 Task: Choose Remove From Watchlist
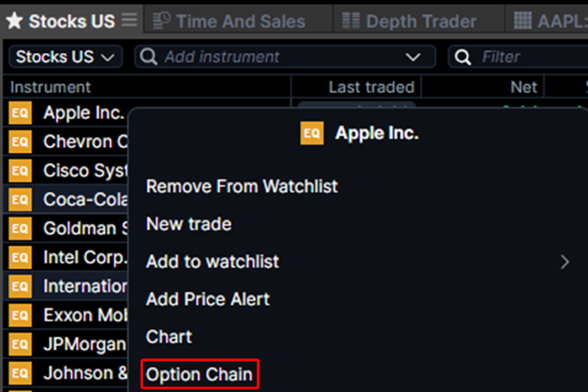(242, 186)
